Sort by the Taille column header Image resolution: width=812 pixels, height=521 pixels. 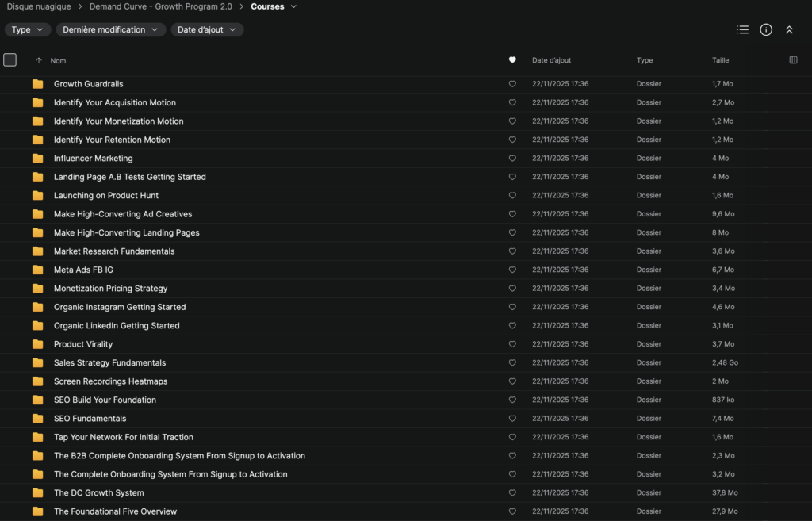click(x=720, y=60)
